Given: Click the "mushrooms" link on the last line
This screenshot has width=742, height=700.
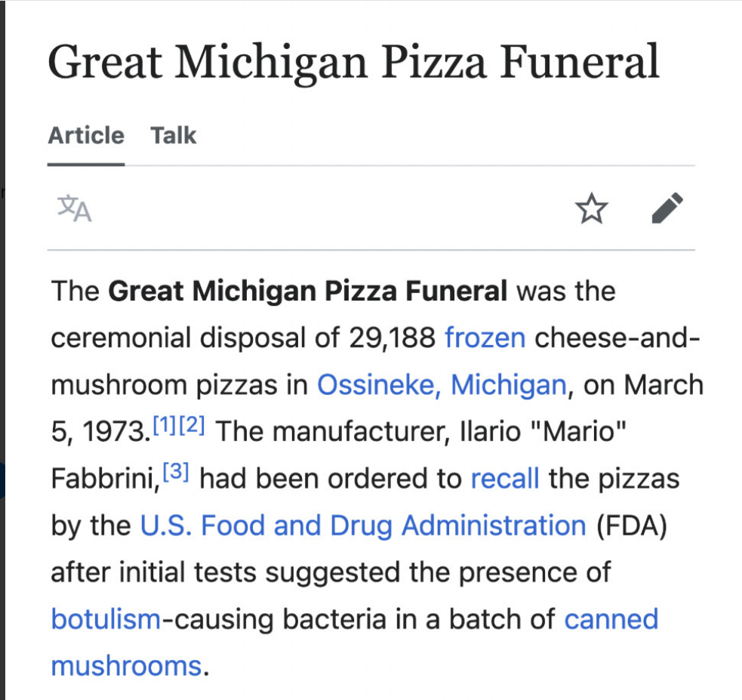Looking at the screenshot, I should 126,666.
